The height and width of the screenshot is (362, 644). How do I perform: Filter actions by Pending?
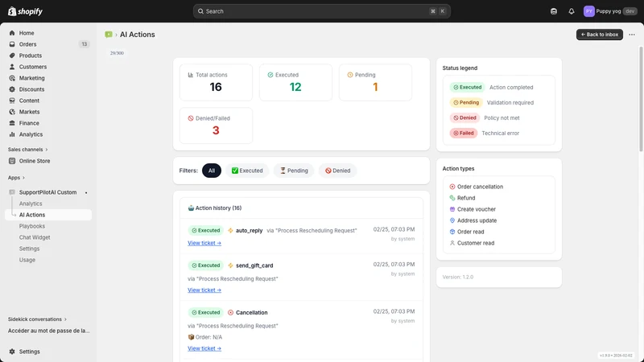[294, 171]
